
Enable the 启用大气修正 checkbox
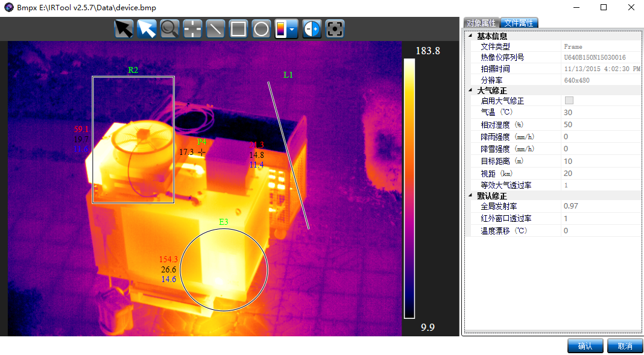569,101
